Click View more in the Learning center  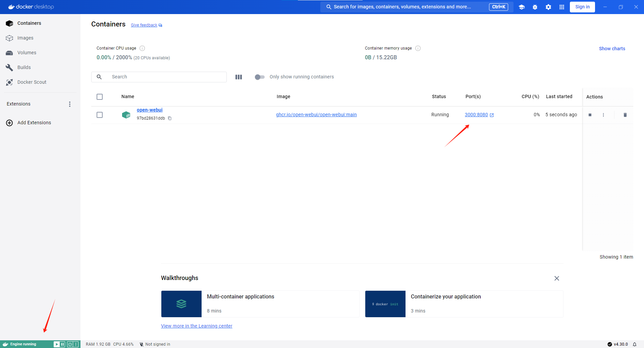pyautogui.click(x=197, y=326)
